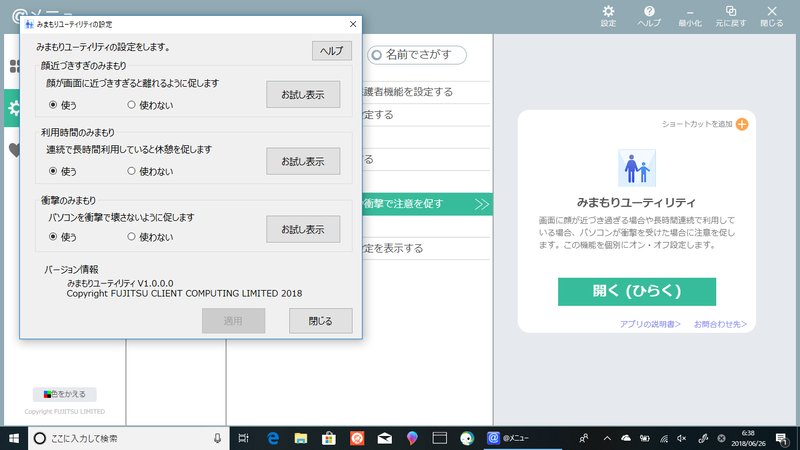Select 定を表示する menu item

click(428, 248)
